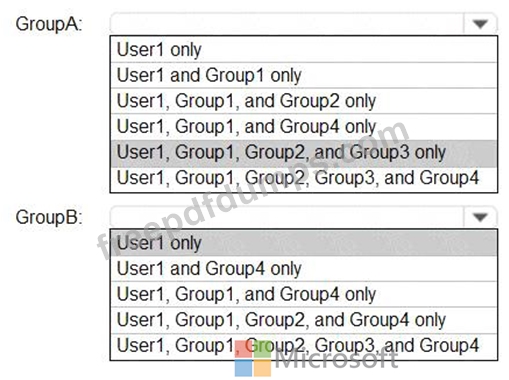Image resolution: width=509 pixels, height=380 pixels.
Task: Select 'User1, Group1, Group2, and Group4 only'
Action: (x=304, y=320)
